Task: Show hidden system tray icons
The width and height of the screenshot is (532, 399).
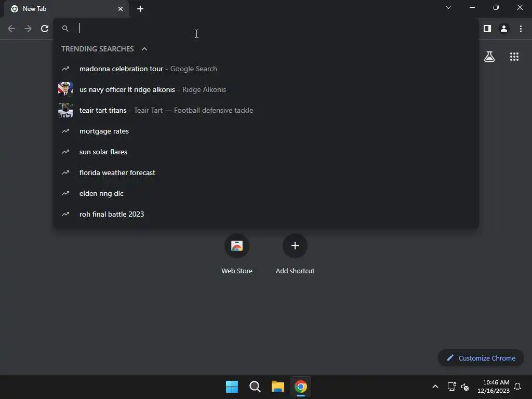Action: click(435, 387)
